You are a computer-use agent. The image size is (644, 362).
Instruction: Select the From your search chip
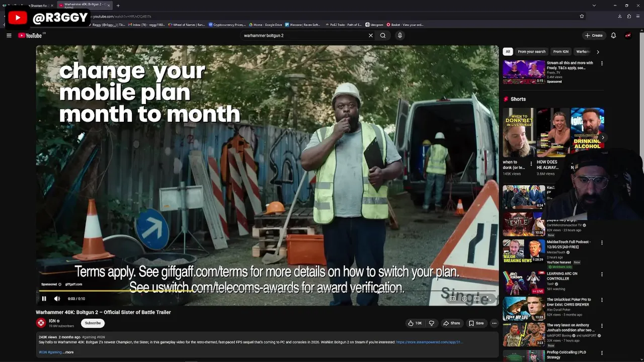click(x=531, y=51)
